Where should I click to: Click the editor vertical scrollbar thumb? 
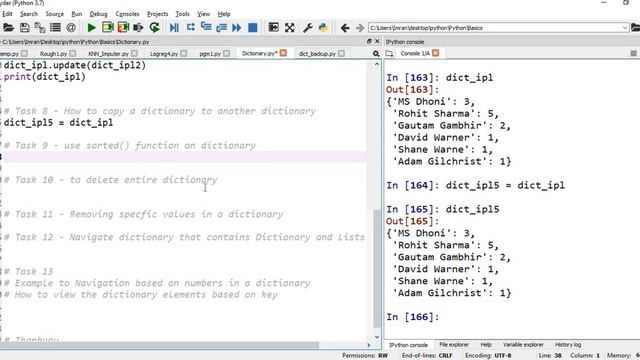coord(377,269)
